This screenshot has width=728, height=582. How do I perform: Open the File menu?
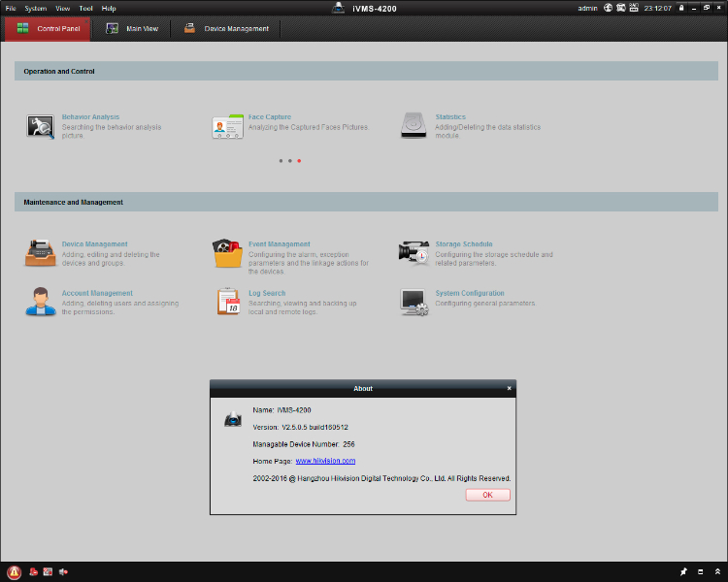pos(11,9)
